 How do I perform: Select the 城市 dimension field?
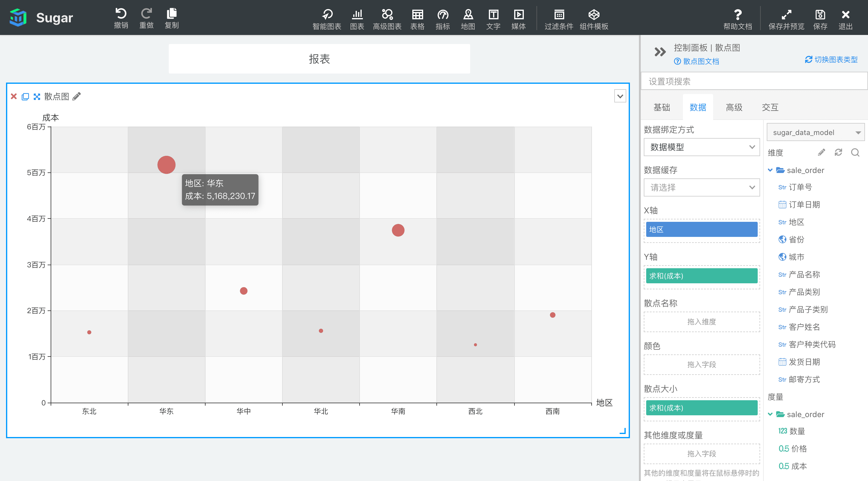[x=791, y=257]
